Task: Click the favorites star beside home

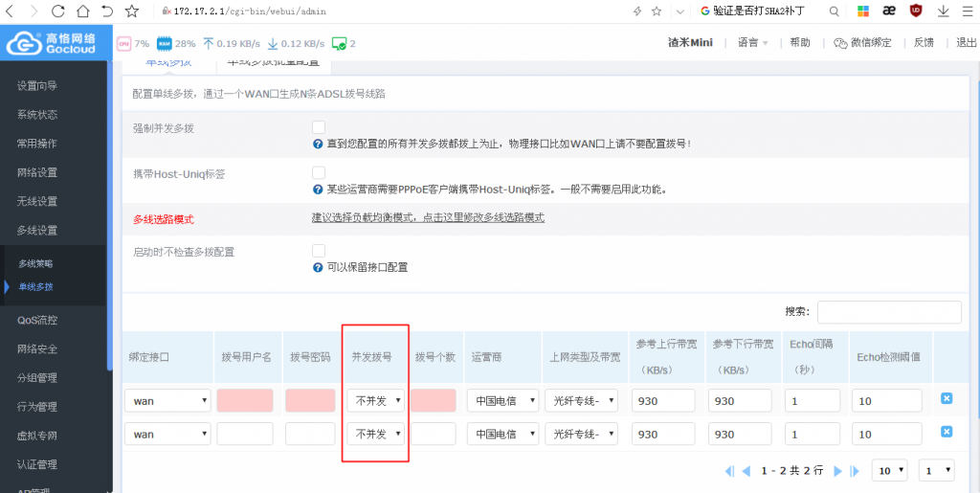Action: 131,11
